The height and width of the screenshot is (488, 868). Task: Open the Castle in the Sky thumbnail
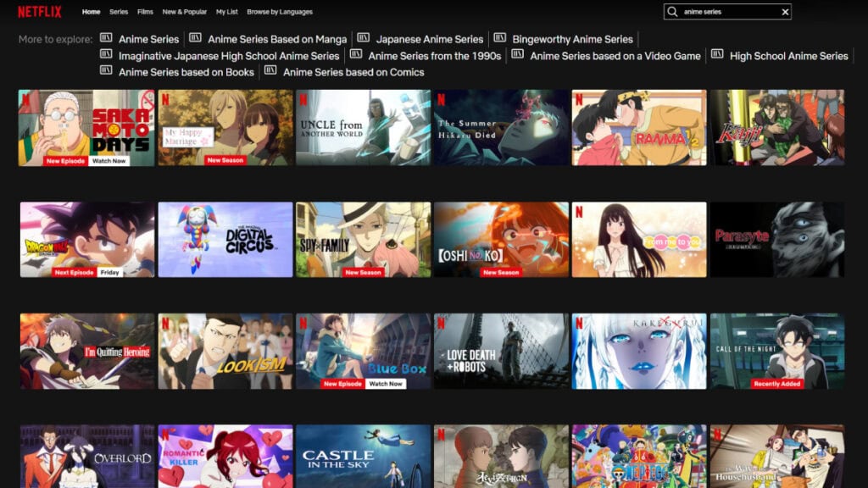[x=363, y=457]
